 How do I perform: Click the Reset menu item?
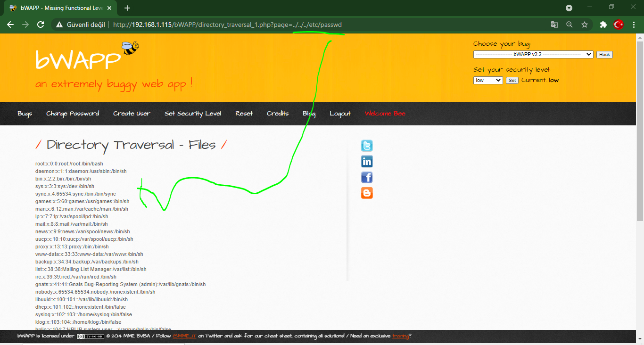click(x=244, y=114)
